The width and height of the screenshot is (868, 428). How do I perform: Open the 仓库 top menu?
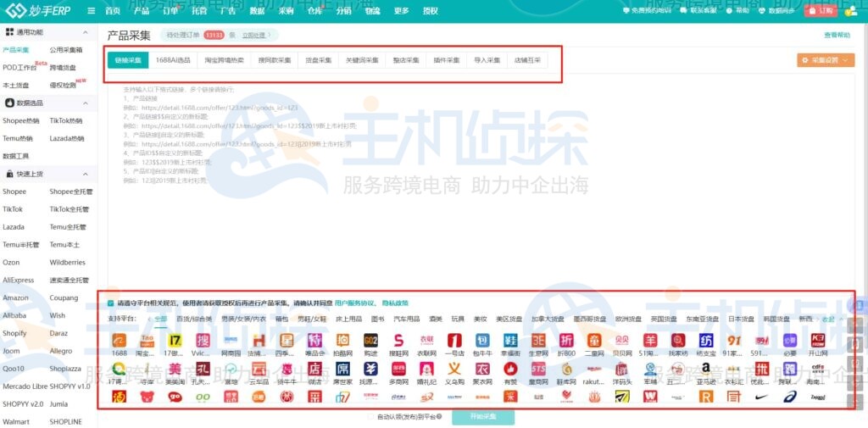[x=314, y=11]
